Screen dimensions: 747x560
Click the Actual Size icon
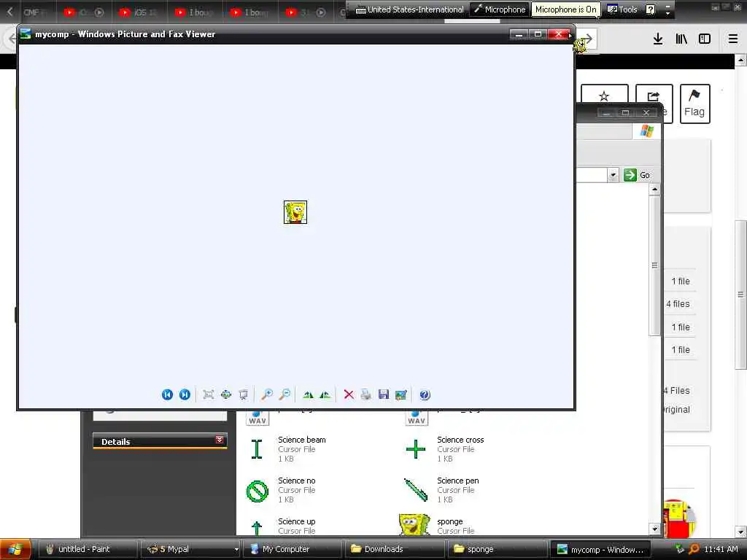[x=226, y=394]
